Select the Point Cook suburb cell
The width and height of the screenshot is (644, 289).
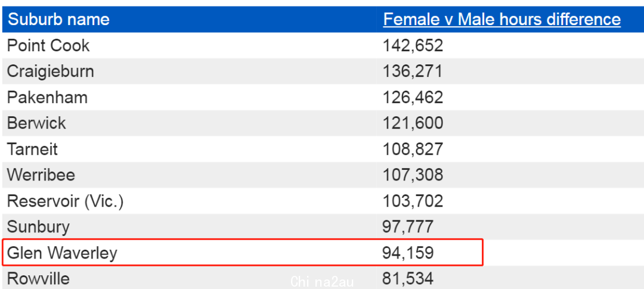48,45
